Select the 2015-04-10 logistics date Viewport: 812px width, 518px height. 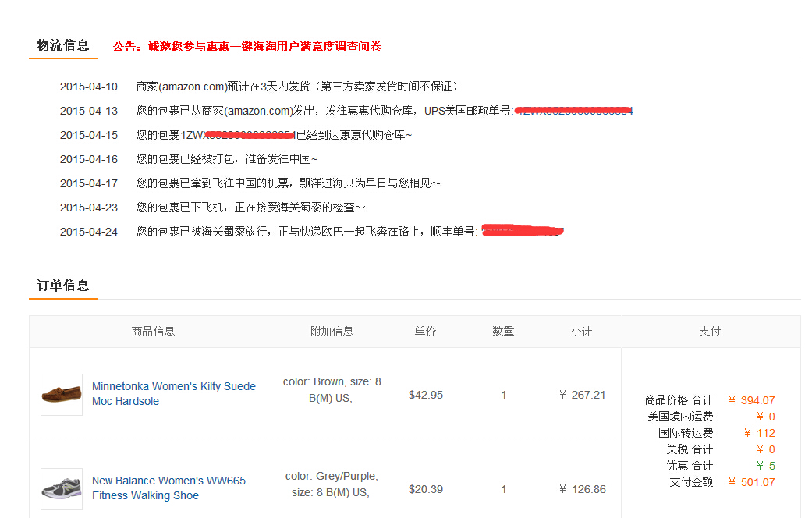tap(89, 87)
